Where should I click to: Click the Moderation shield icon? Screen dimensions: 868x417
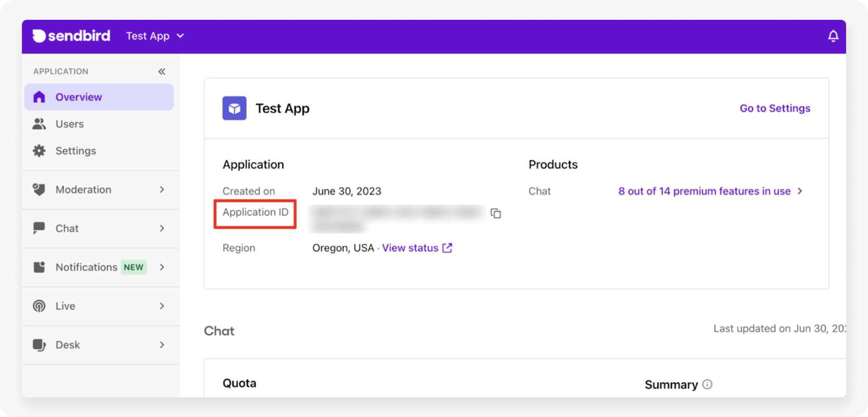[39, 189]
